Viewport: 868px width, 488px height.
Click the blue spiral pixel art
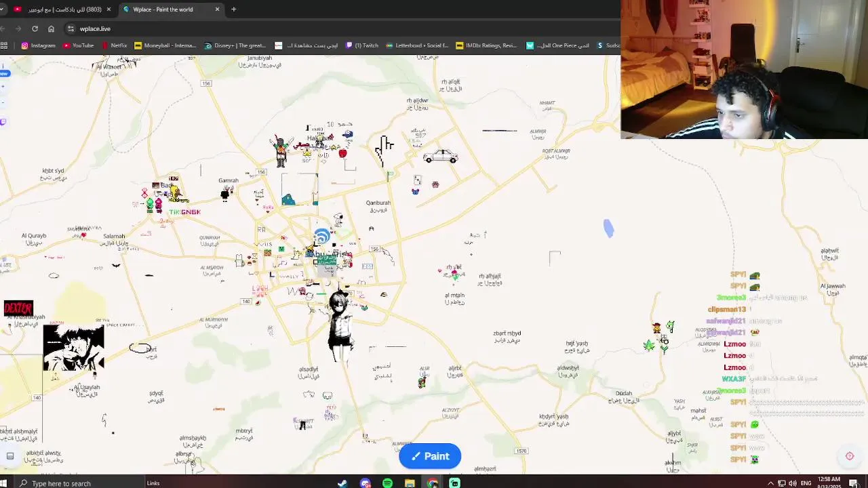pos(322,237)
